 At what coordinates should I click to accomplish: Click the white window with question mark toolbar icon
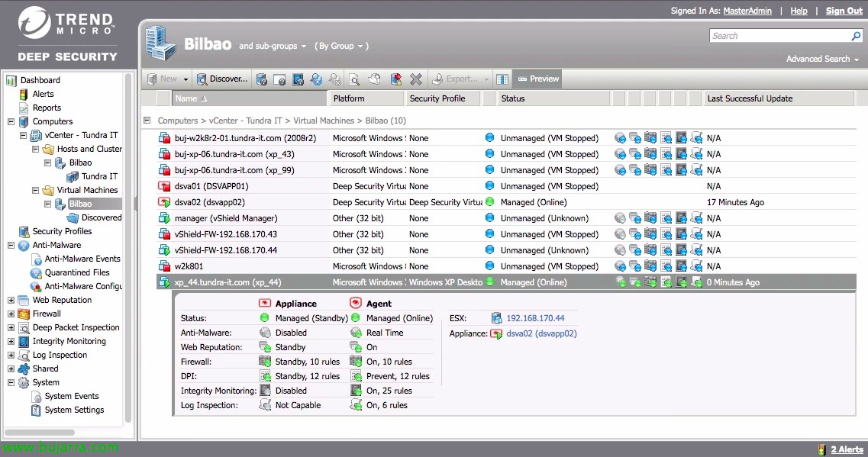pos(279,79)
